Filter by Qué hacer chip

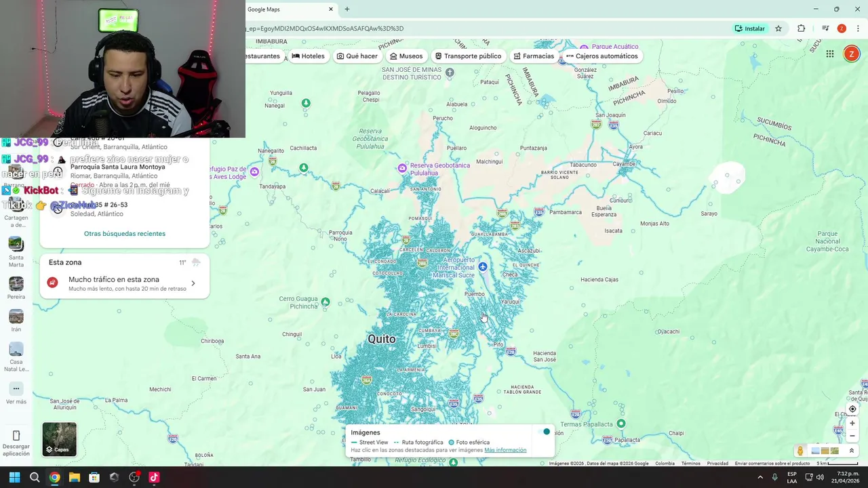pyautogui.click(x=357, y=56)
